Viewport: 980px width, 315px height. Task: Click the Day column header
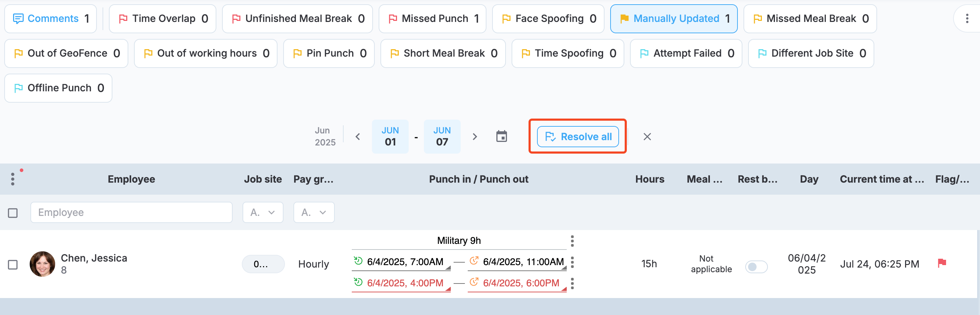pyautogui.click(x=809, y=179)
